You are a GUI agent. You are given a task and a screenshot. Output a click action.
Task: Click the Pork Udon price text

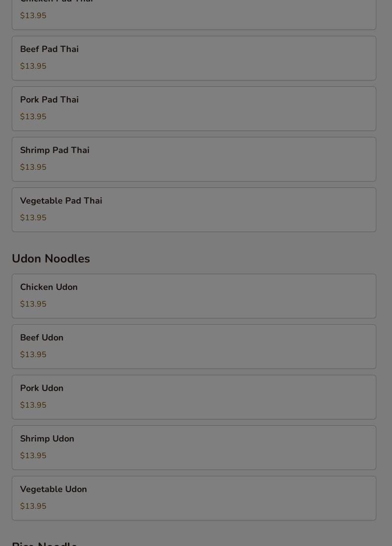pos(33,405)
